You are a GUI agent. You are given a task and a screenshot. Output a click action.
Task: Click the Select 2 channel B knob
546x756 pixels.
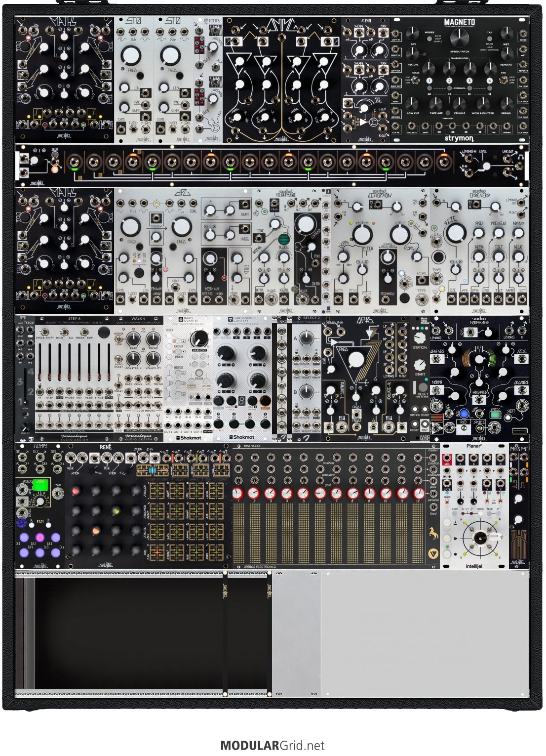coord(306,392)
